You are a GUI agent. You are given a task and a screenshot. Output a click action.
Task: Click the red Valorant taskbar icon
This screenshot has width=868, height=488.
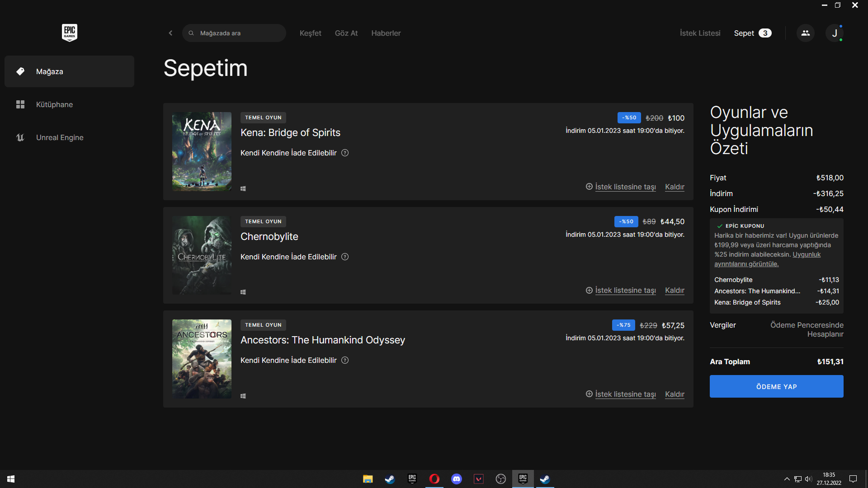coord(479,479)
